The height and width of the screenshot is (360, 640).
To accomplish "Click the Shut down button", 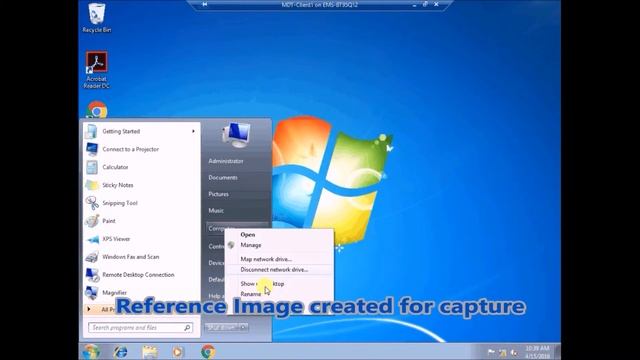I will coord(222,327).
